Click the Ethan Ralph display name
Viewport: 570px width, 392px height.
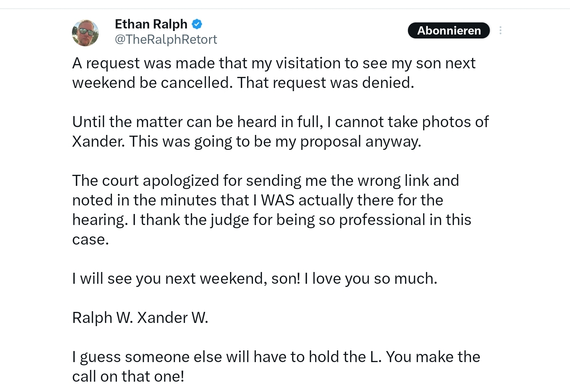pyautogui.click(x=151, y=24)
